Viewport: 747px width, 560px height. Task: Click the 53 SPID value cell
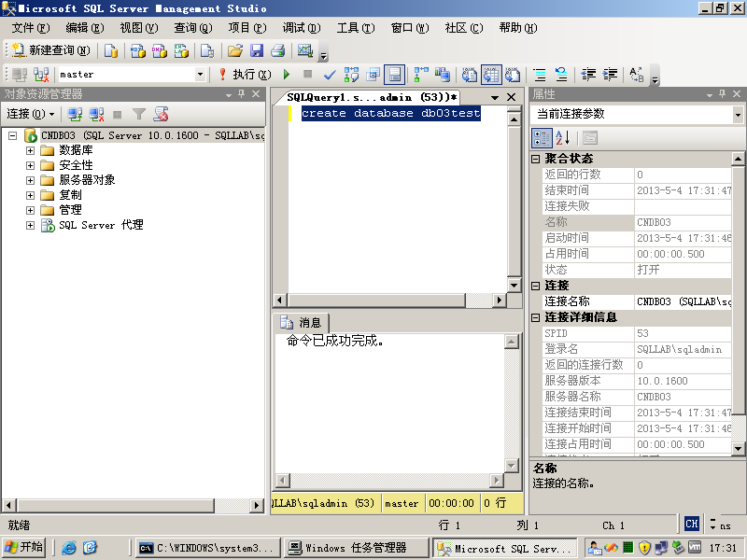[683, 333]
